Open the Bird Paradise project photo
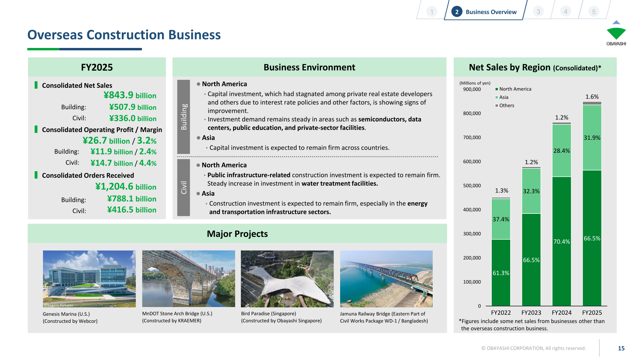Screen dimensions: 644x362 click(x=287, y=279)
